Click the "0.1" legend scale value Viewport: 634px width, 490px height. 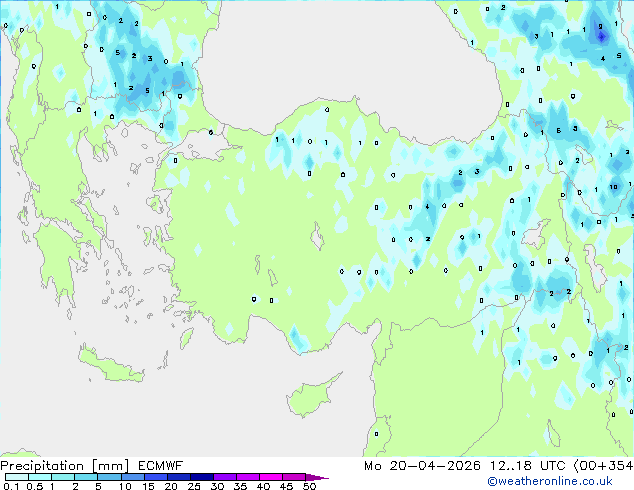click(11, 486)
